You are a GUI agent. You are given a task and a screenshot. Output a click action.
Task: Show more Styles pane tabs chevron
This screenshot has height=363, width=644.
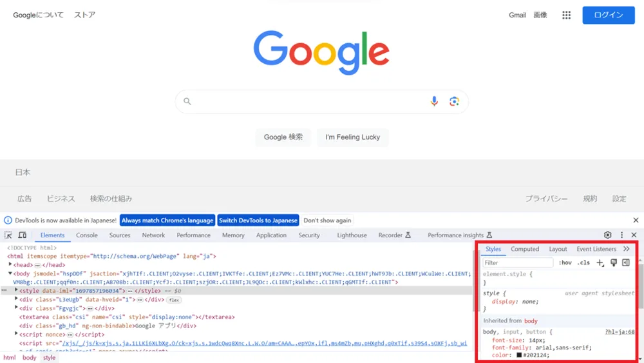627,249
